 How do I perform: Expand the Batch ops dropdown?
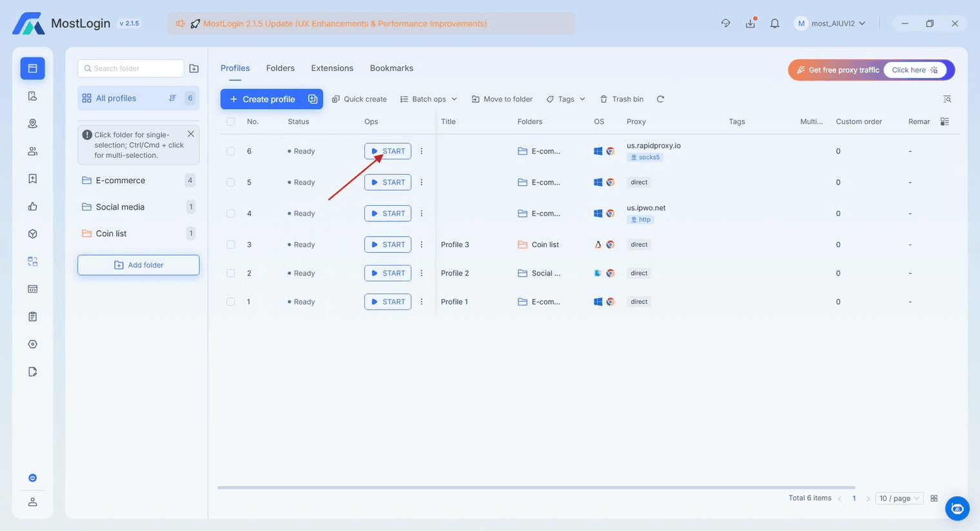429,99
